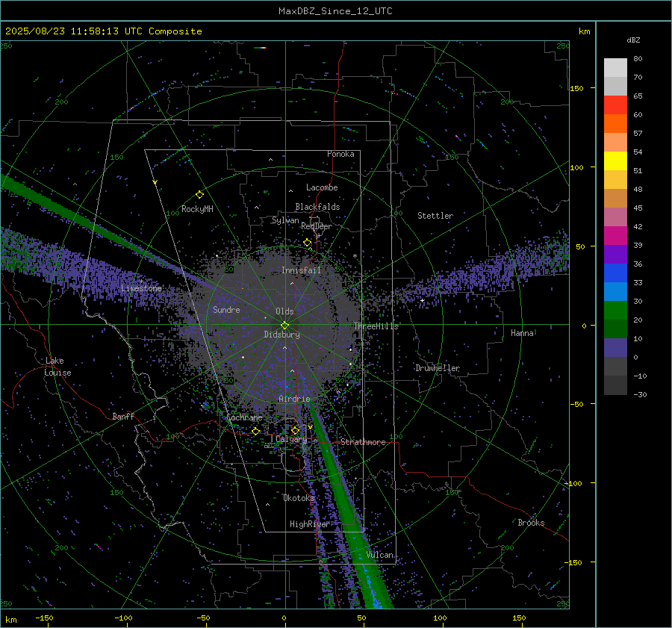Click the yellow diamond marker above RockyMH
The height and width of the screenshot is (628, 672).
(199, 195)
